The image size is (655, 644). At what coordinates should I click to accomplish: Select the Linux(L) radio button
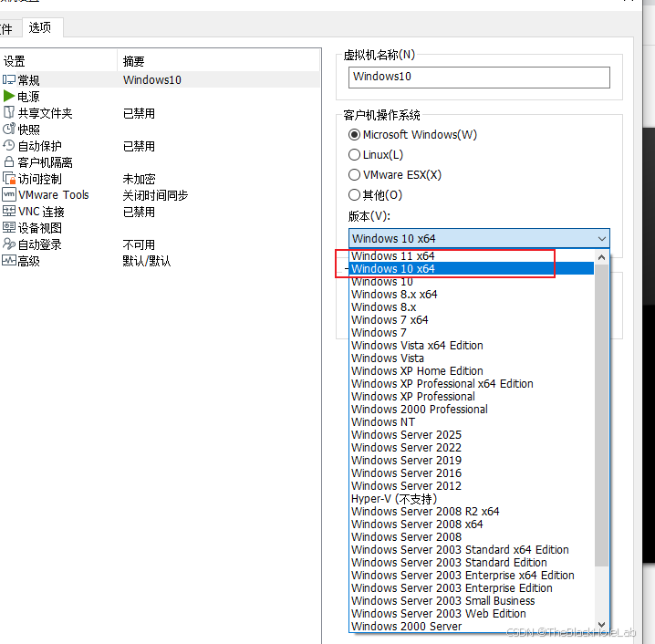354,154
